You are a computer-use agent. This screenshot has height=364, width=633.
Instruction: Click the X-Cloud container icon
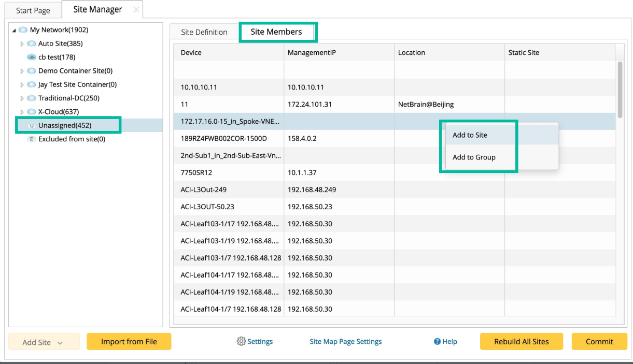[32, 111]
